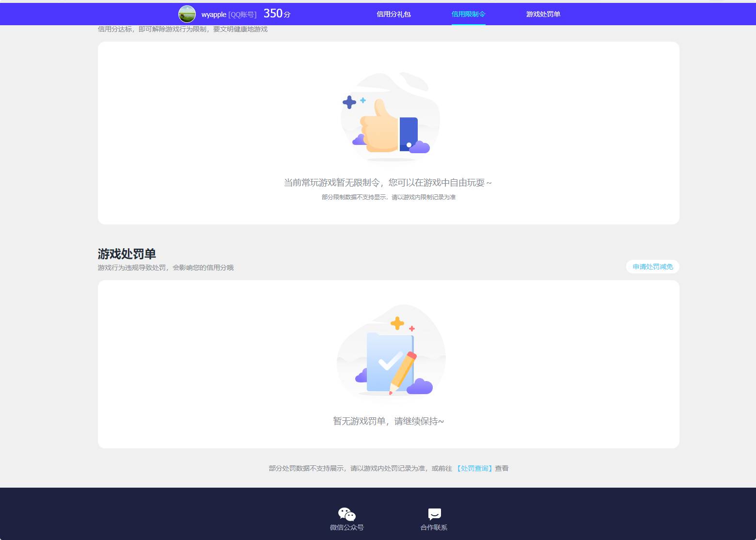
Task: Select the 信用限制令 tab
Action: pyautogui.click(x=468, y=14)
